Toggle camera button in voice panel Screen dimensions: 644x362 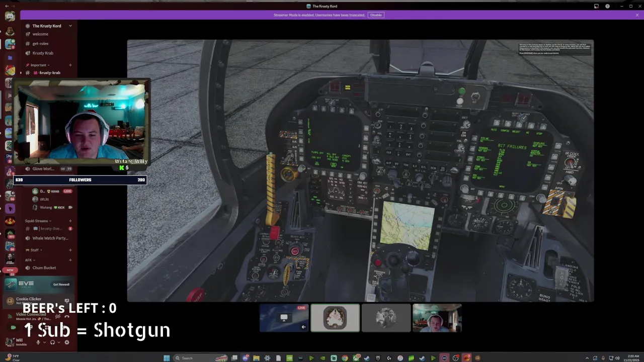(14, 327)
